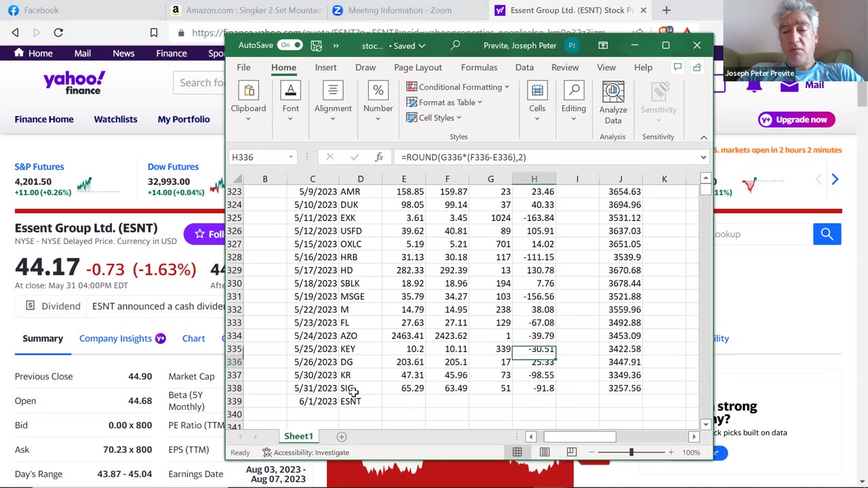The width and height of the screenshot is (868, 488).
Task: Switch to Normal view in status bar
Action: [517, 452]
